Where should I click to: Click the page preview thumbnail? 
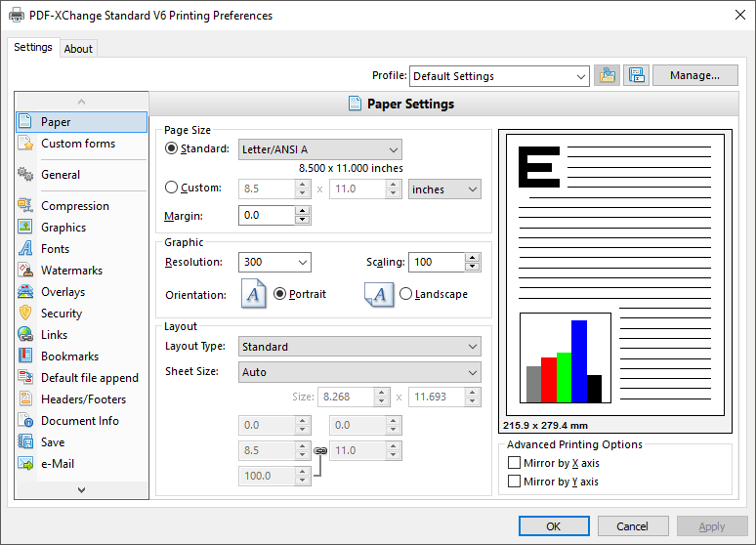614,274
